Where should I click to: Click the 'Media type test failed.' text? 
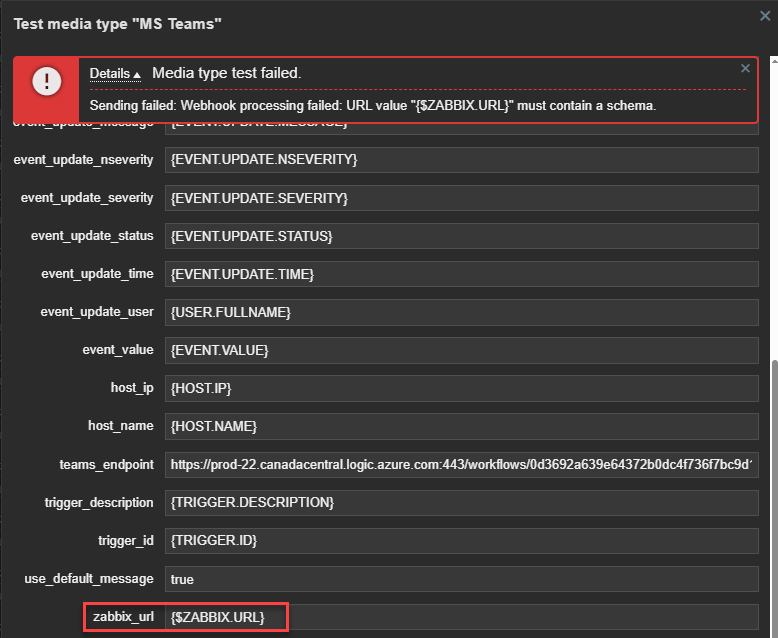pyautogui.click(x=227, y=73)
